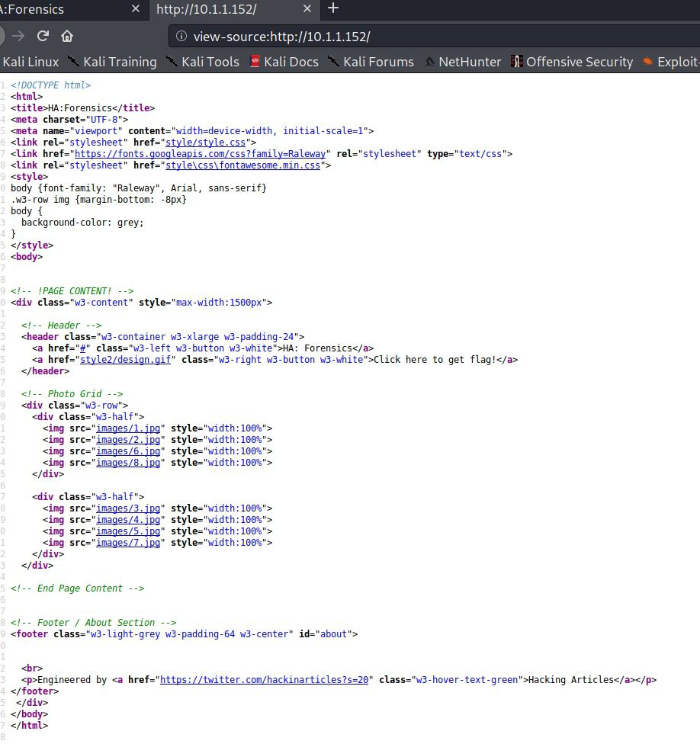
Task: Open the images/1.jpg link
Action: 128,428
